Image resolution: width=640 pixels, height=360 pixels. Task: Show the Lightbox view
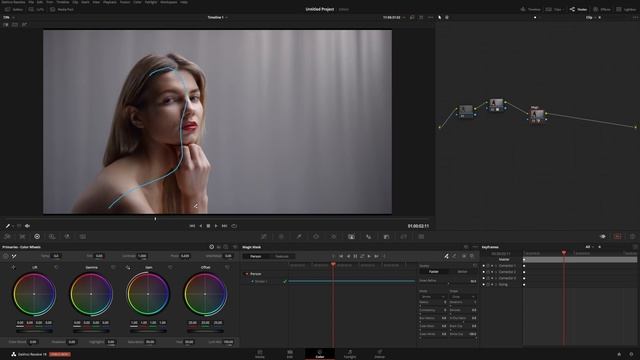[626, 9]
